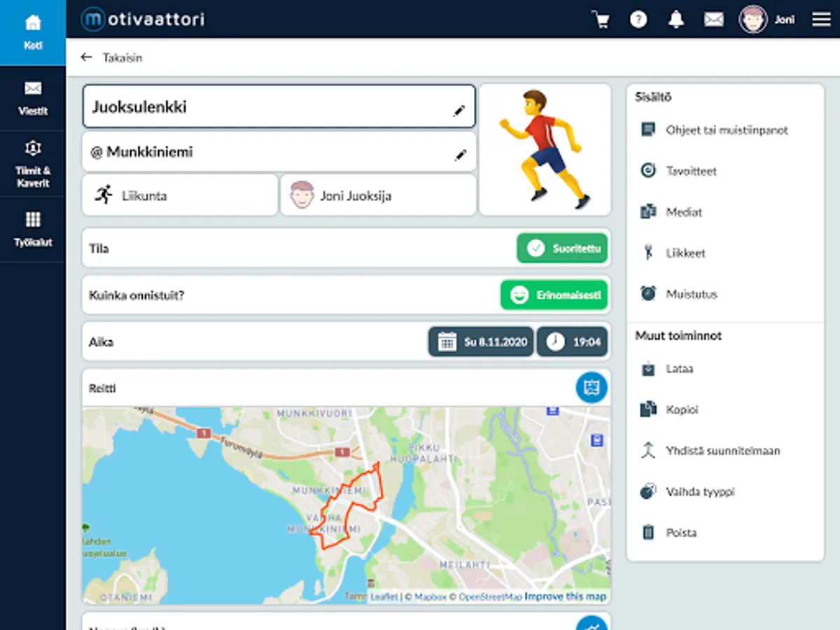
Task: Click the Vaihda tyyppi icon
Action: [648, 491]
